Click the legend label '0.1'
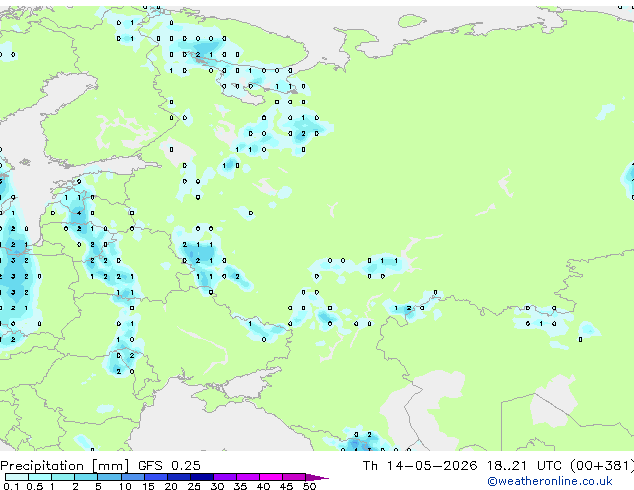Viewport: 634px width, 490px height. (x=11, y=486)
